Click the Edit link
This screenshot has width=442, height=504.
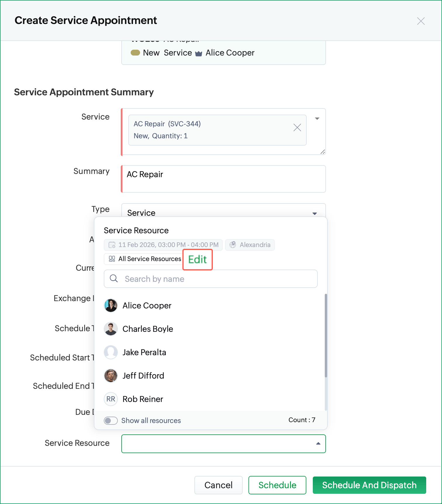point(197,260)
